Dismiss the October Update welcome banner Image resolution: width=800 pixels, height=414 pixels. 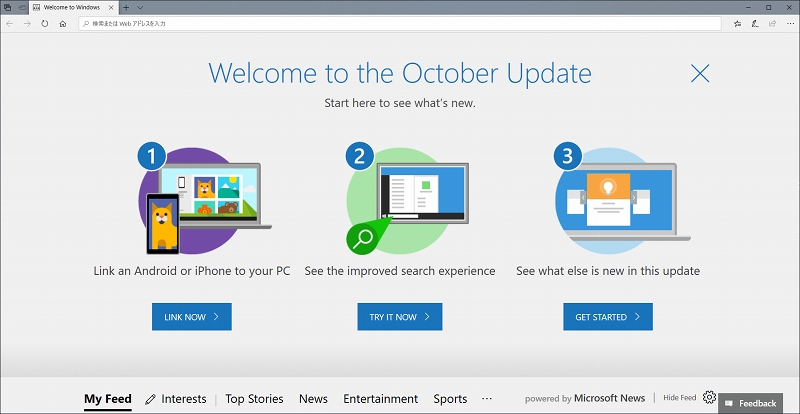coord(700,74)
